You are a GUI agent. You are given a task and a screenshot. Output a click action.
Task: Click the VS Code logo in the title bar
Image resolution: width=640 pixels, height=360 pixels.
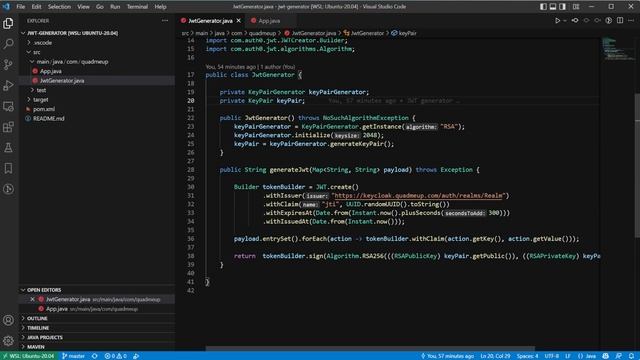[x=6, y=7]
